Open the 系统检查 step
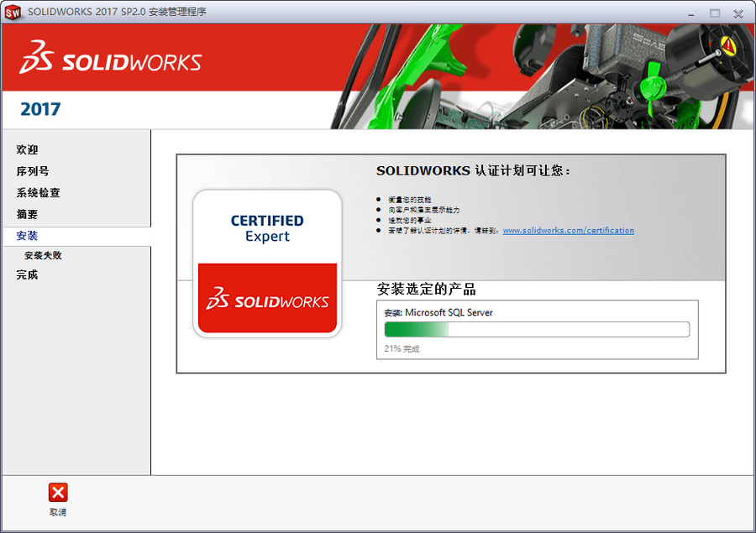The image size is (756, 533). click(38, 193)
